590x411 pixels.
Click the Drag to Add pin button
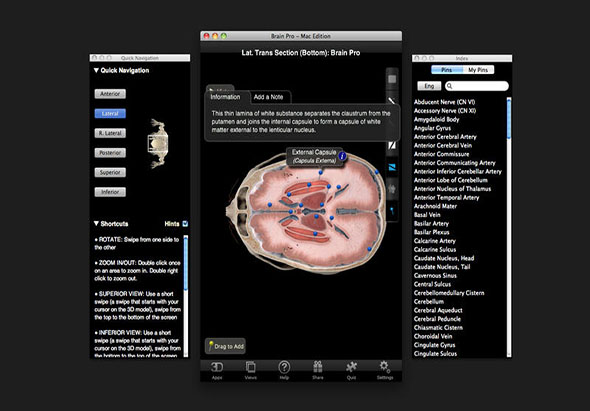click(x=225, y=346)
